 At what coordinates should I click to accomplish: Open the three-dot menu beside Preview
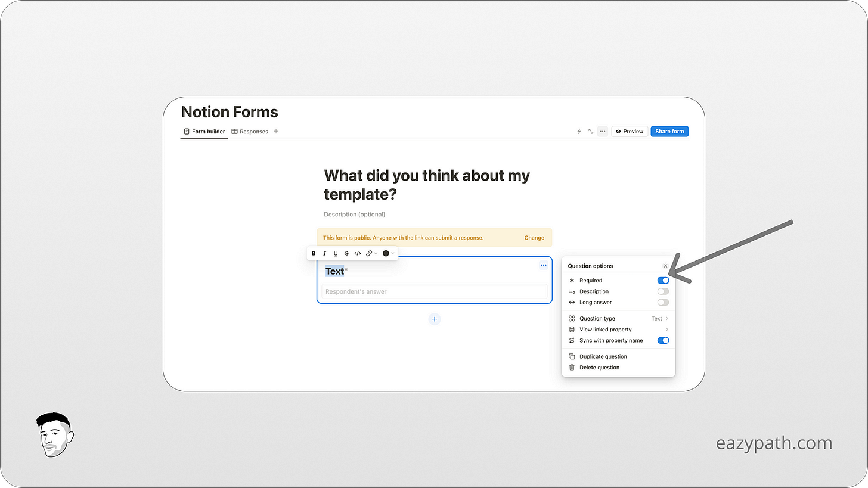[x=603, y=132]
